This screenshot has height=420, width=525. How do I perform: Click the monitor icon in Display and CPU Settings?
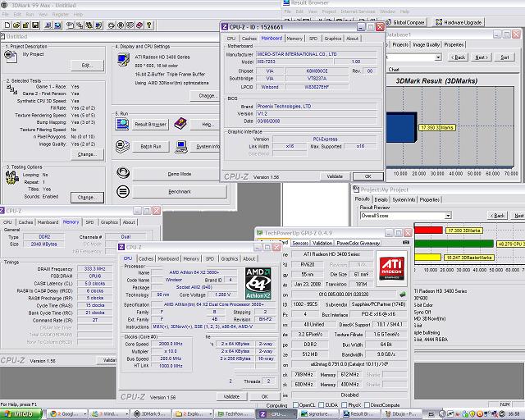(x=123, y=60)
